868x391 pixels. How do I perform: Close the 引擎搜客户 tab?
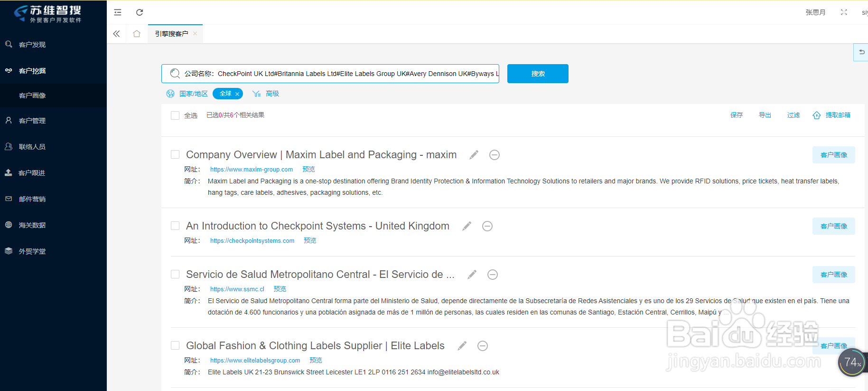[x=195, y=34]
